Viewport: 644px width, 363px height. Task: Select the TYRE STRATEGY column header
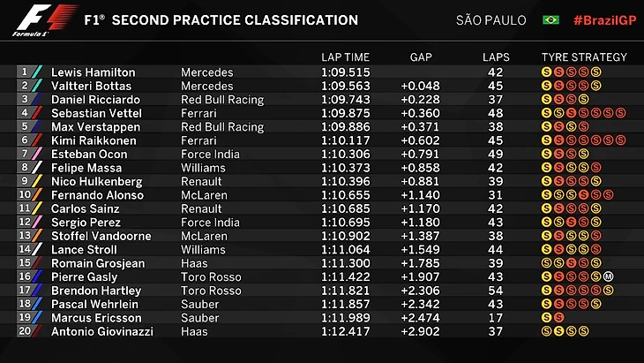[584, 57]
